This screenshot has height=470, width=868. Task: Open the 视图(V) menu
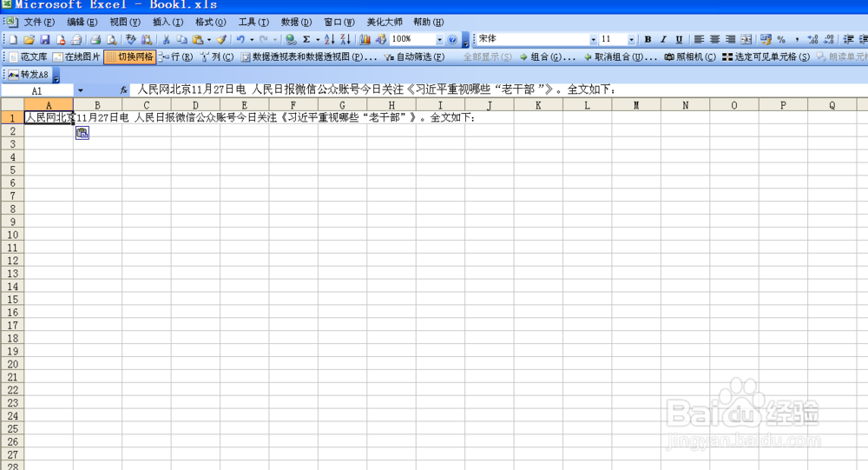click(124, 23)
